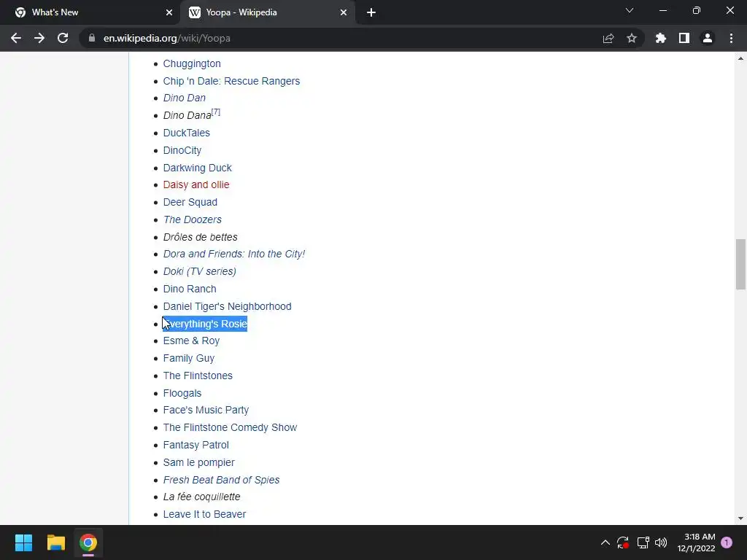Viewport: 747px width, 560px height.
Task: Open the Leave It to Beaver link
Action: [204, 514]
